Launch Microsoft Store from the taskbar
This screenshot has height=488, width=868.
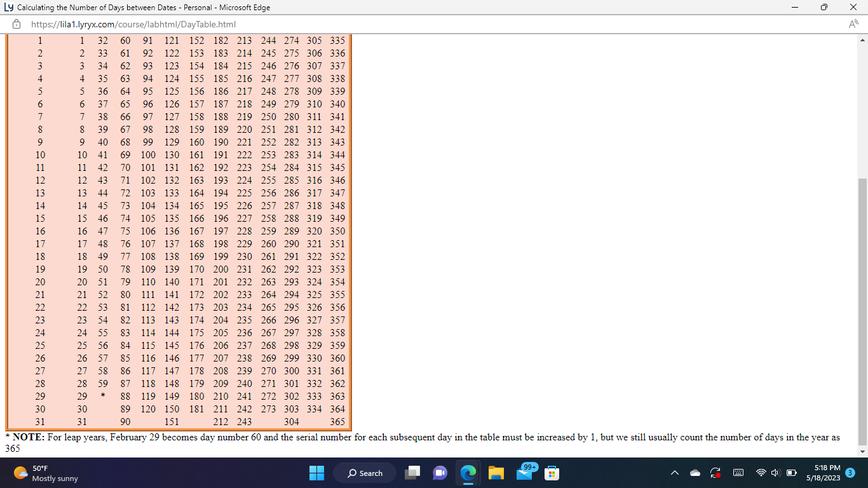(x=552, y=473)
